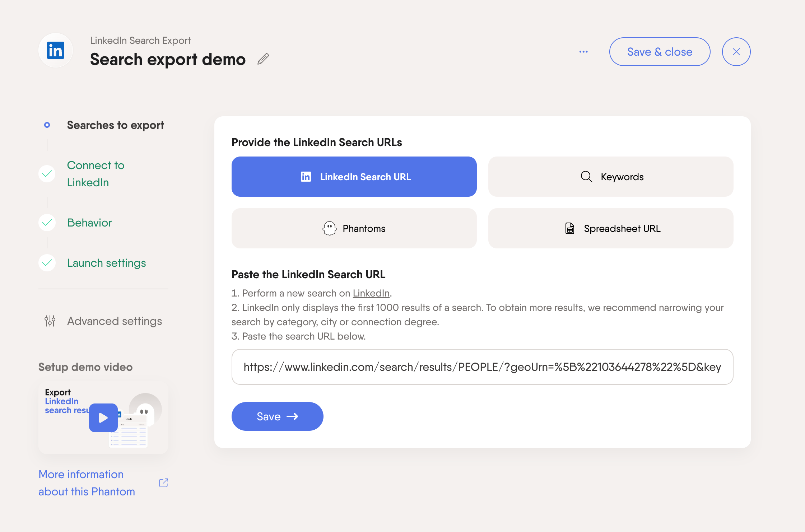Click 'Search export demo' title text

(x=168, y=59)
